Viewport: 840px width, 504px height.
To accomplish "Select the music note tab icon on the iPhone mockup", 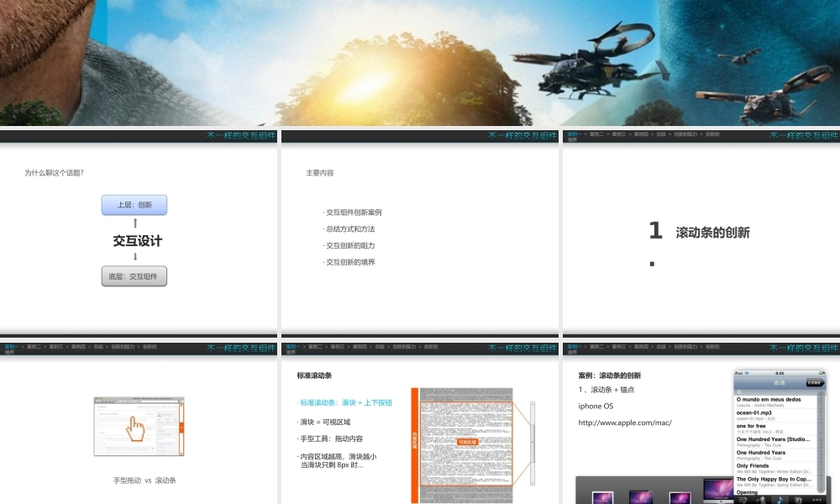I will tap(780, 500).
